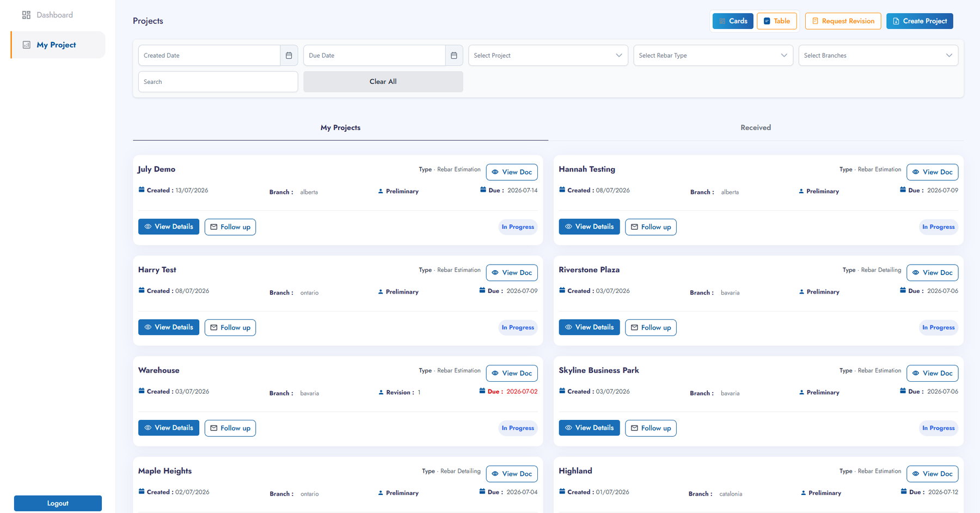
Task: Open the Created Date calendar icon
Action: tap(289, 56)
